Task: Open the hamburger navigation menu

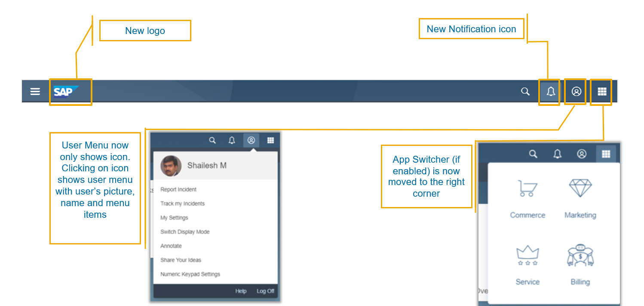Action: pyautogui.click(x=35, y=92)
